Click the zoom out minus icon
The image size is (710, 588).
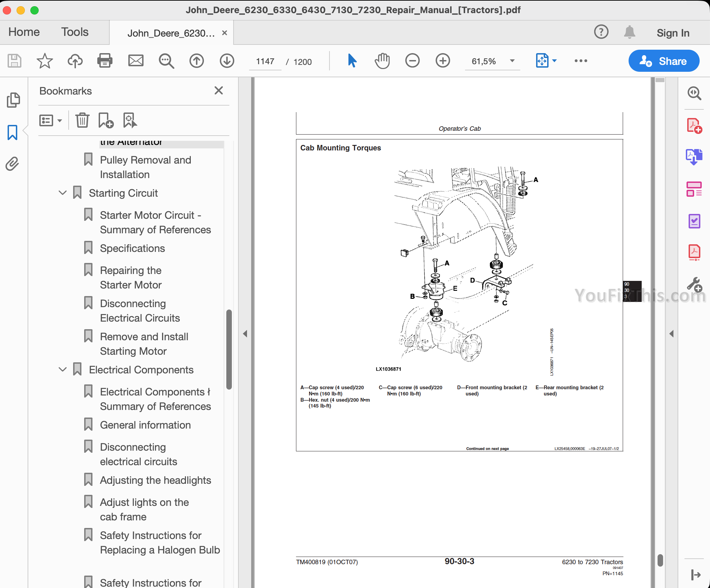click(x=412, y=61)
